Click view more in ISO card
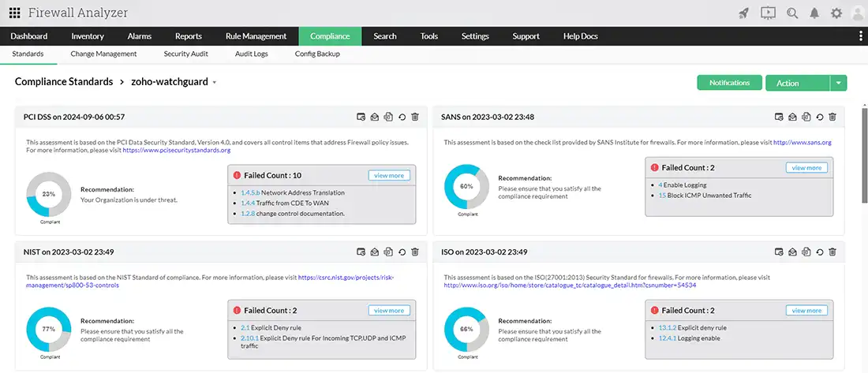Image resolution: width=868 pixels, height=373 pixels. point(806,311)
